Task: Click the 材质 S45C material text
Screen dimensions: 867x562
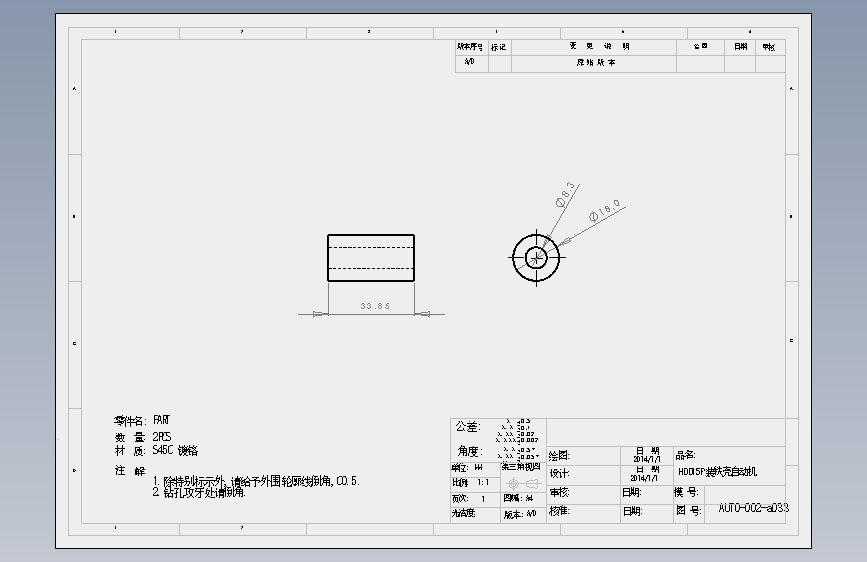Action: 156,451
